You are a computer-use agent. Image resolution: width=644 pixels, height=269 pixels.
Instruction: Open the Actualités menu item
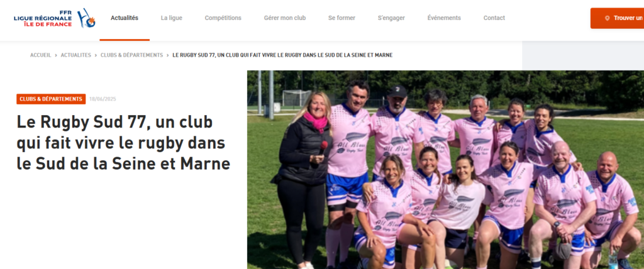[x=125, y=18]
